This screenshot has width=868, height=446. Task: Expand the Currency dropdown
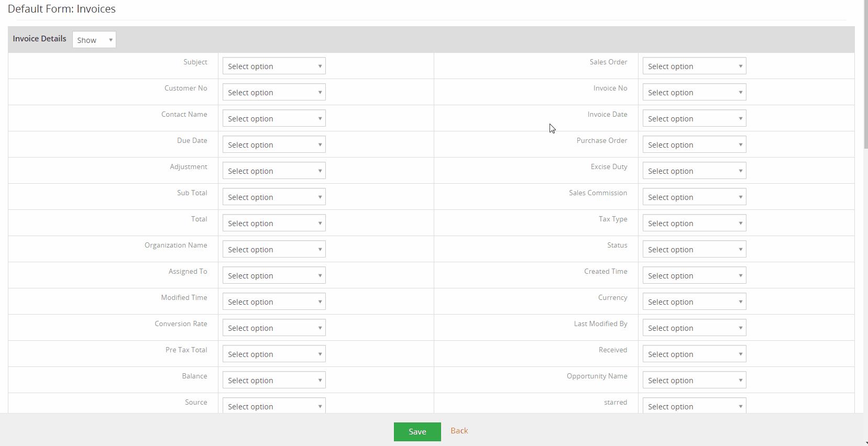pos(694,302)
